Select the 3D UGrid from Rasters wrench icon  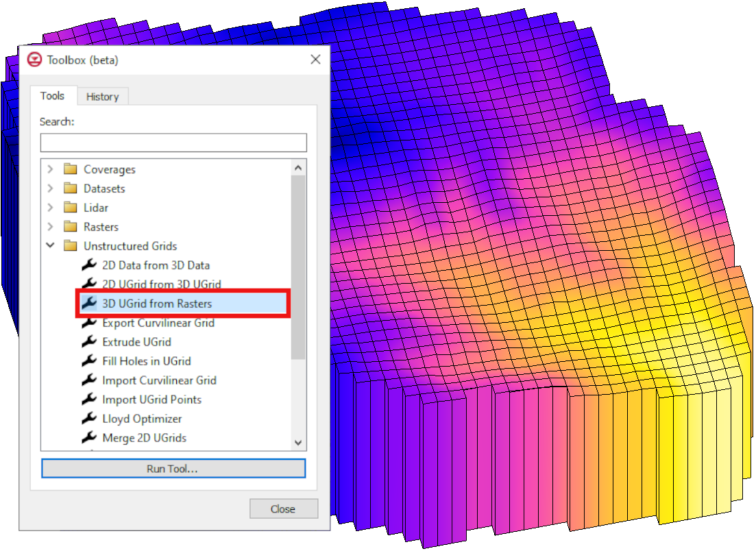(88, 304)
